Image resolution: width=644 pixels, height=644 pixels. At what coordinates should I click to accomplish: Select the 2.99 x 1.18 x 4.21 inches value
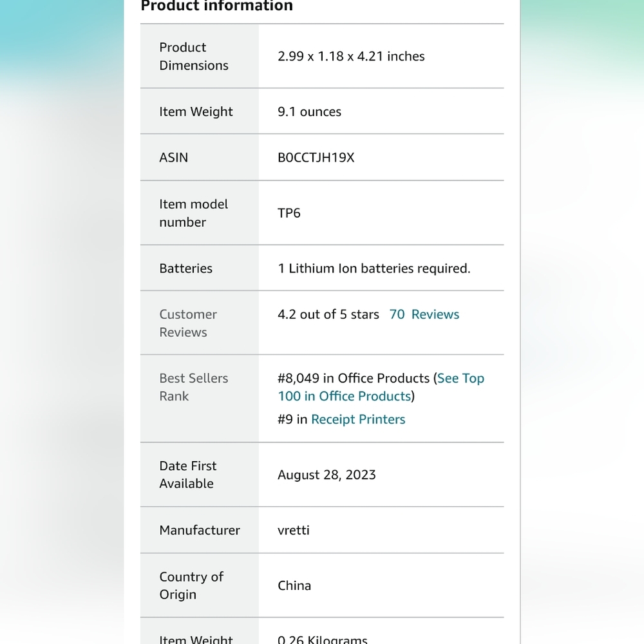pos(351,56)
